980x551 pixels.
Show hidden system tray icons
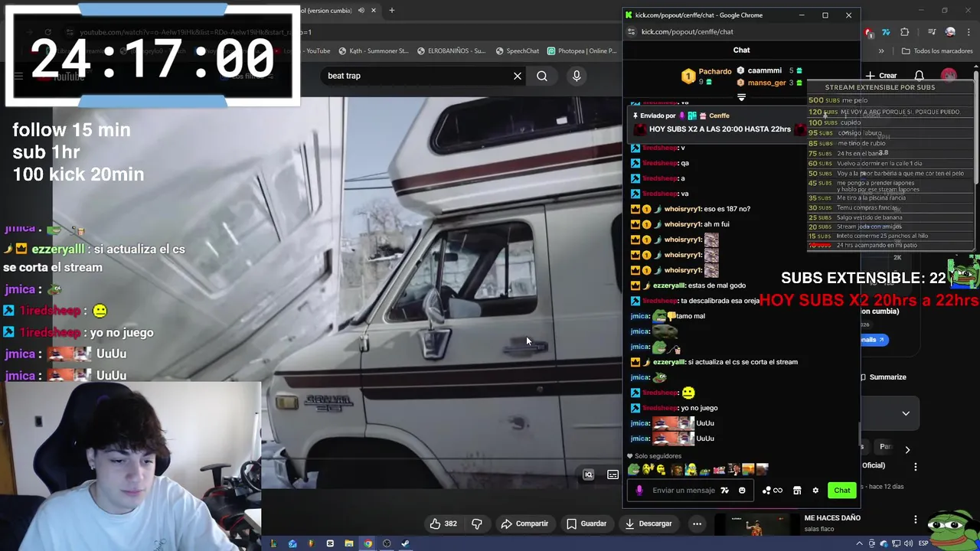pyautogui.click(x=860, y=543)
